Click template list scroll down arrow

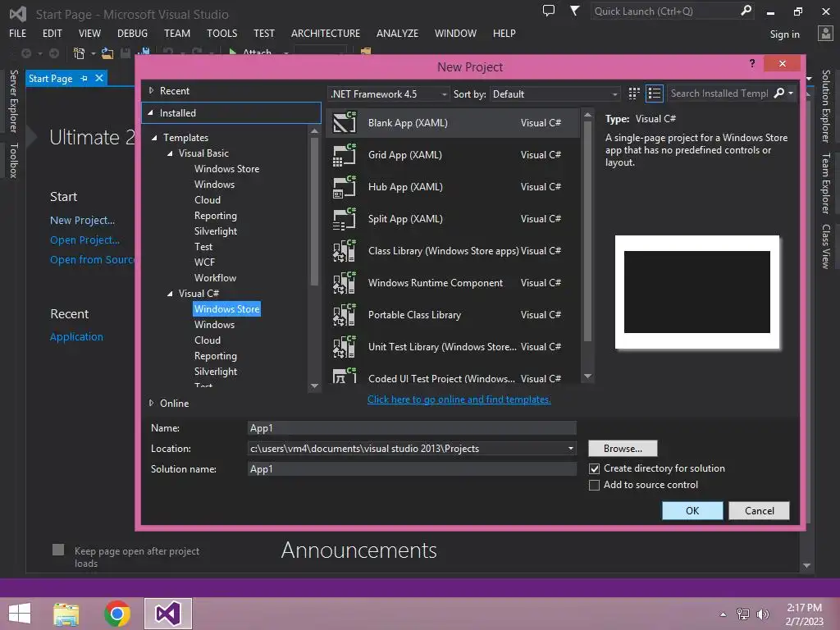(x=587, y=376)
